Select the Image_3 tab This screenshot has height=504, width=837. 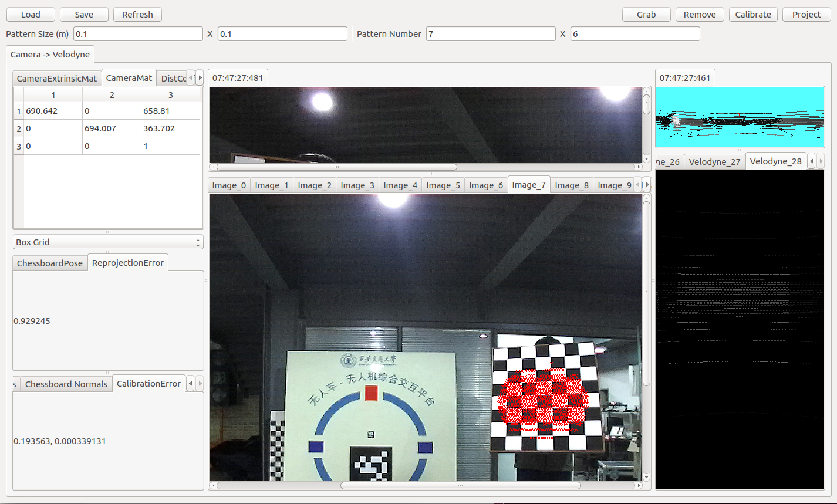click(x=357, y=185)
